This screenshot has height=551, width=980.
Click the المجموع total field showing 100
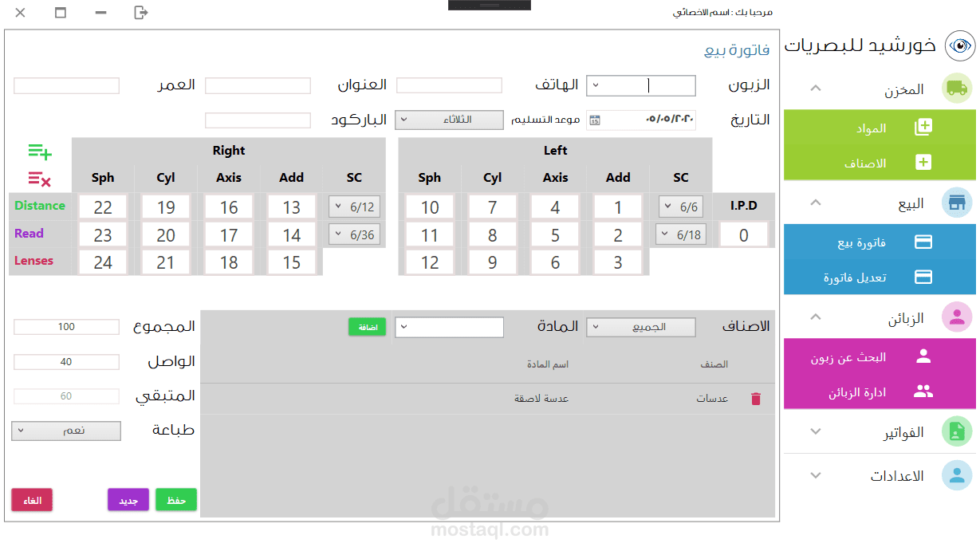[x=66, y=327]
